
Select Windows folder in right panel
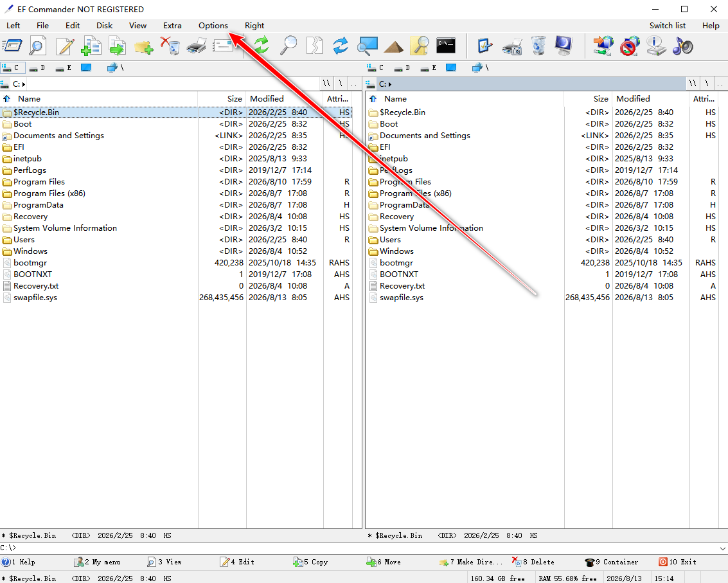pyautogui.click(x=396, y=251)
